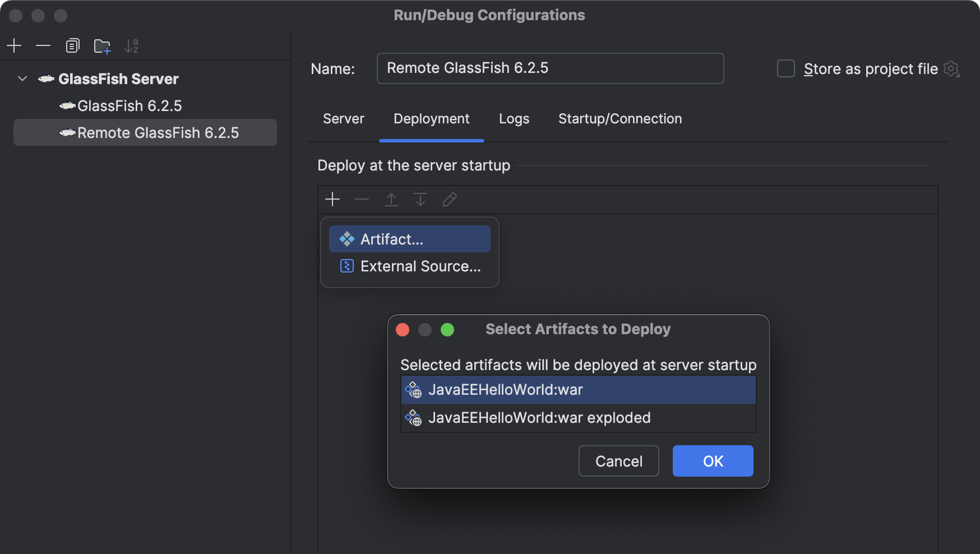This screenshot has width=980, height=554.
Task: Open the Startup/Connection tab
Action: point(620,118)
